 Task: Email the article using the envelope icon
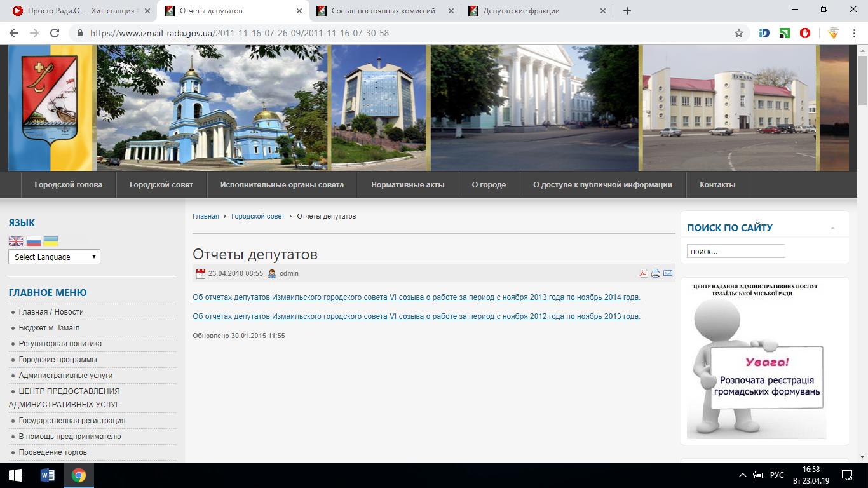pos(668,273)
